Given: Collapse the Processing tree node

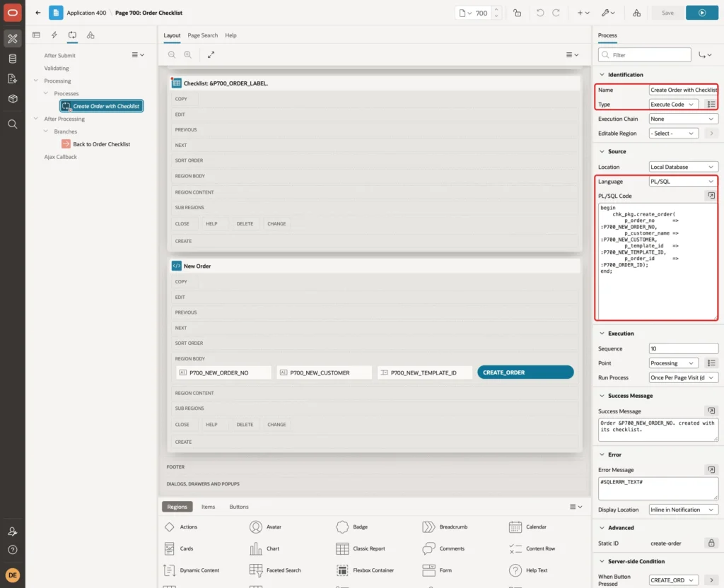Looking at the screenshot, I should coord(36,81).
